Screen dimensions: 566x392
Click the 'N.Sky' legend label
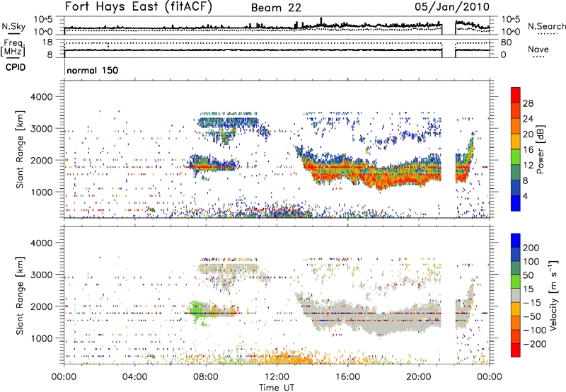click(13, 26)
